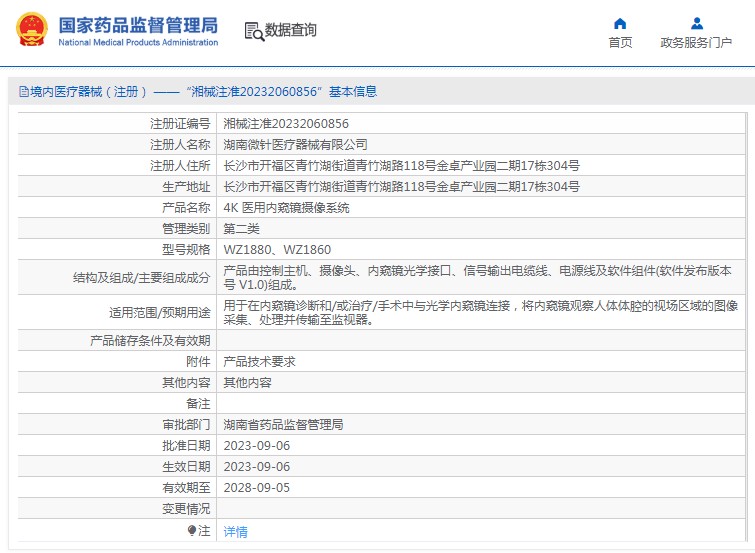The image size is (755, 553).
Task: Open 数据查询 heading text
Action: (291, 30)
